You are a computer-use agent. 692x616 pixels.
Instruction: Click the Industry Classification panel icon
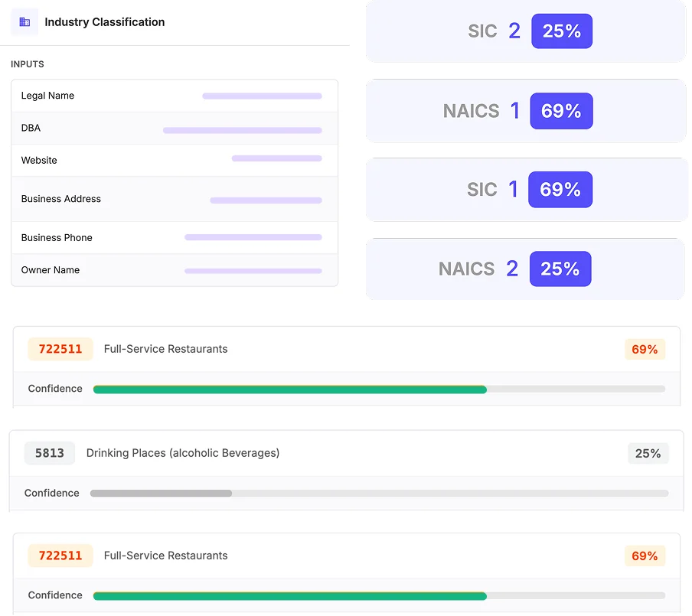26,22
